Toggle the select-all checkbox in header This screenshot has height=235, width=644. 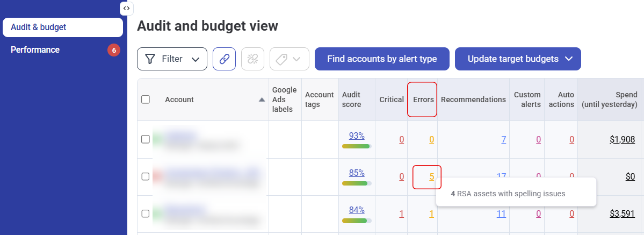coord(146,99)
